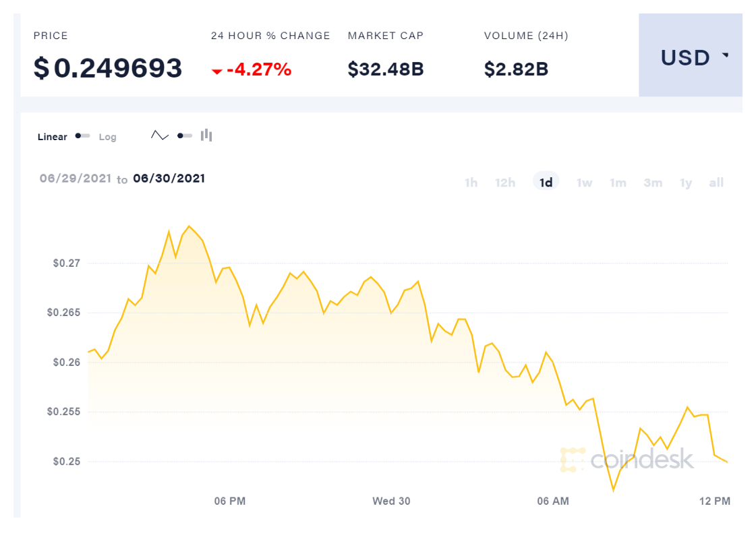Switch to the 1m range
756x558 pixels.
click(618, 183)
